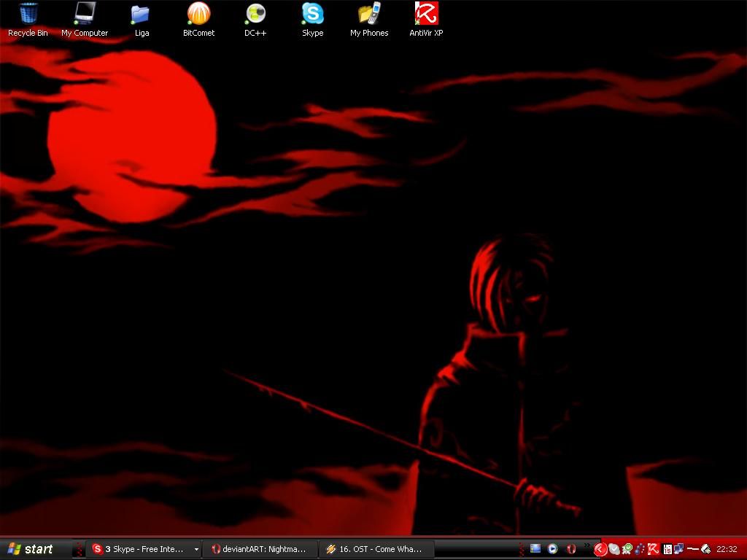
Task: Open the blue molecule-shaped tray icon
Action: pos(640,549)
